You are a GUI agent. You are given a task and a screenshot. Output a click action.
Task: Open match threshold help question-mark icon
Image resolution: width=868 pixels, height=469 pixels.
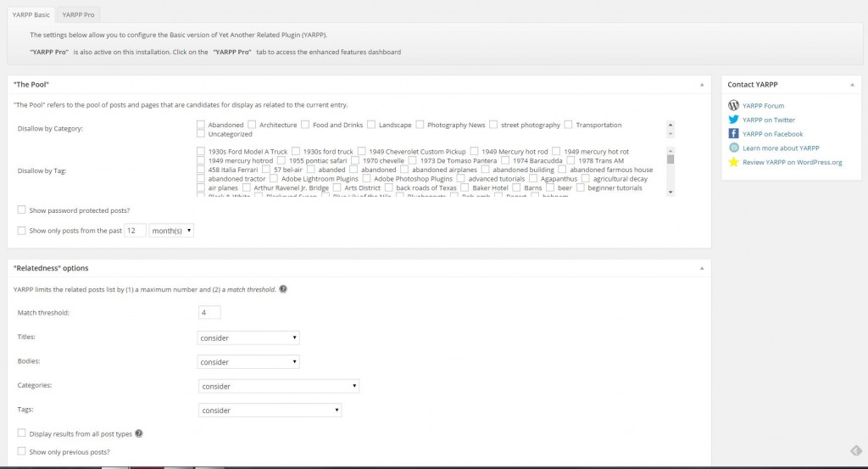(x=283, y=289)
